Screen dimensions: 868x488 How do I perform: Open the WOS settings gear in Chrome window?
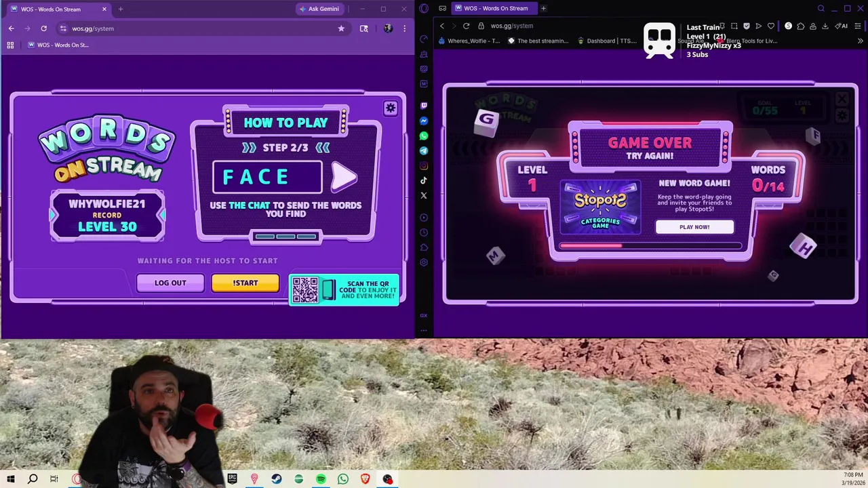[x=391, y=108]
